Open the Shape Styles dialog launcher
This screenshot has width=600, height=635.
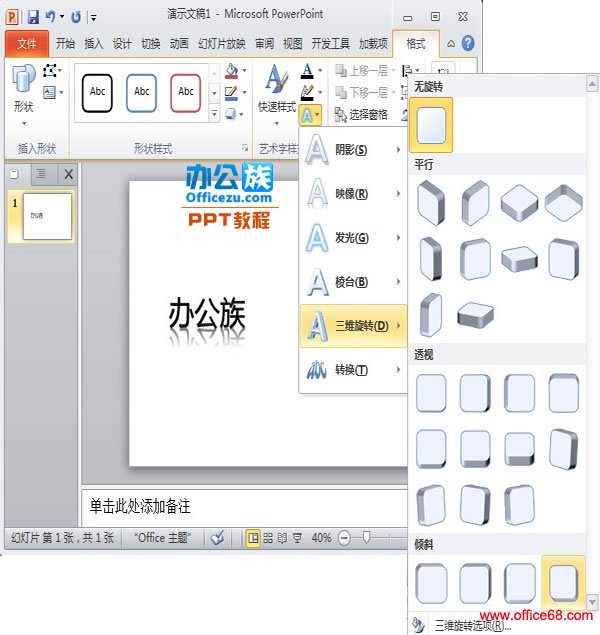[245, 148]
